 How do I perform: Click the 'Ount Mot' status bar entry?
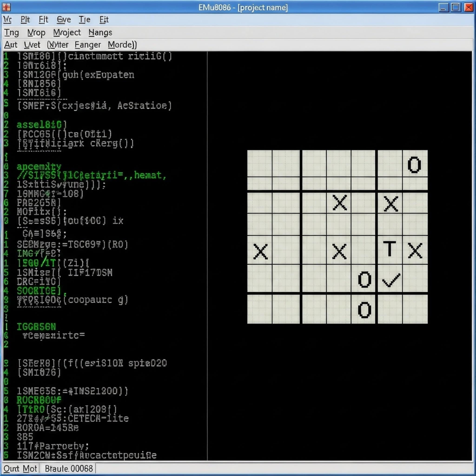[20, 468]
